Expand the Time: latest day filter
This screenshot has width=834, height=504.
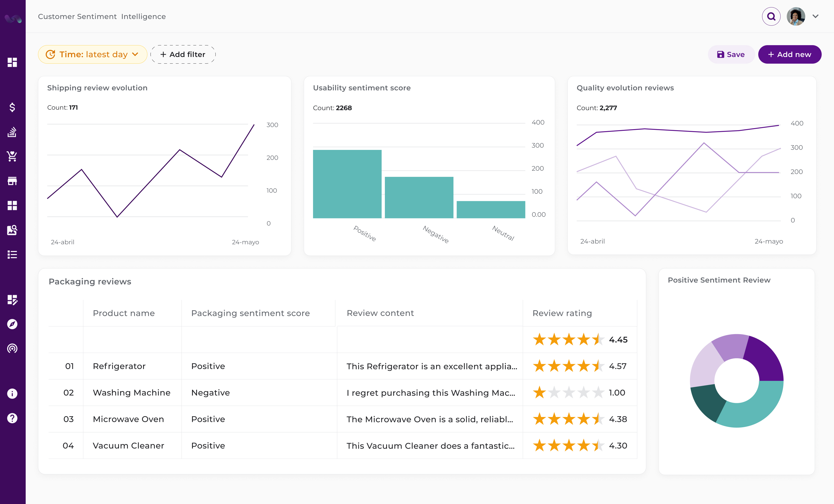coord(92,54)
